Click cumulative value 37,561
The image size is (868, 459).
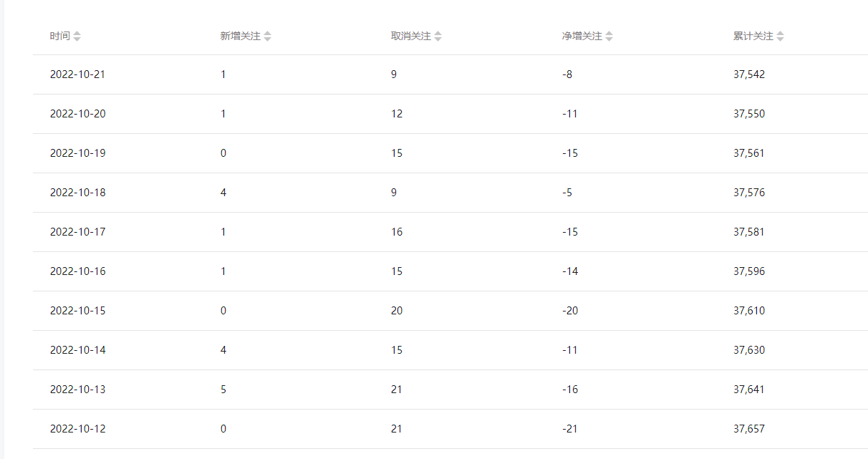pyautogui.click(x=749, y=153)
